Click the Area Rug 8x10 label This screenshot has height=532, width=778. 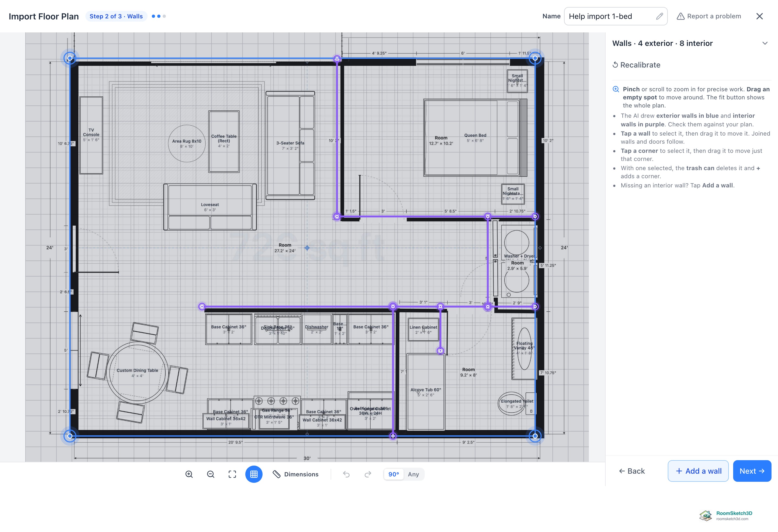click(x=187, y=141)
